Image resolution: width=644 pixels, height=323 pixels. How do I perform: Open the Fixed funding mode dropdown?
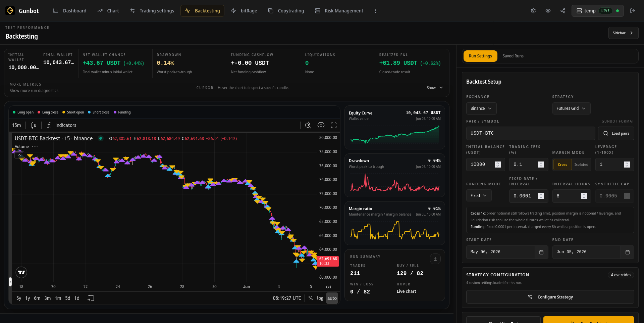point(479,196)
